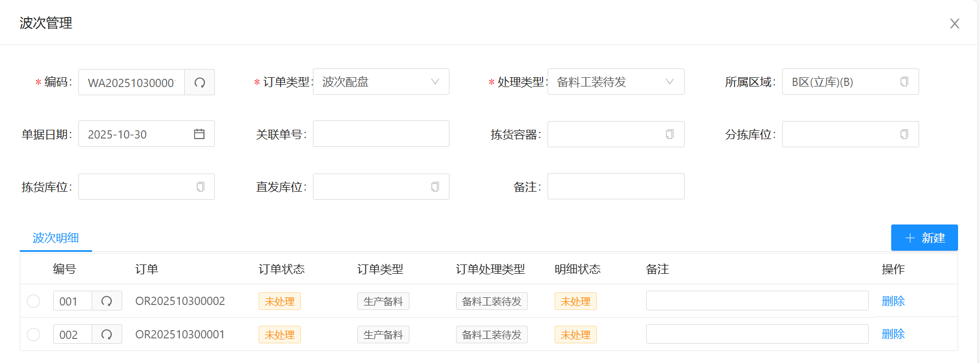Viewport: 980px width, 363px height.
Task: Click the lookup icon in 直发库位 field
Action: pos(435,187)
